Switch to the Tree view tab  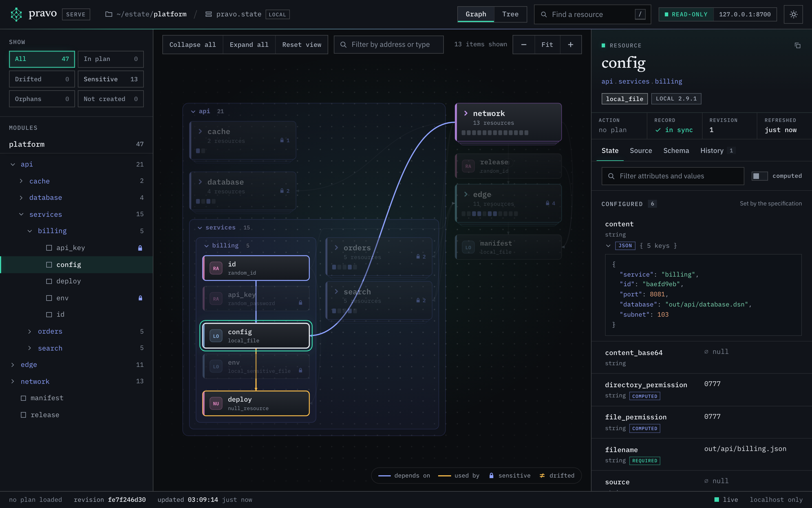coord(510,14)
